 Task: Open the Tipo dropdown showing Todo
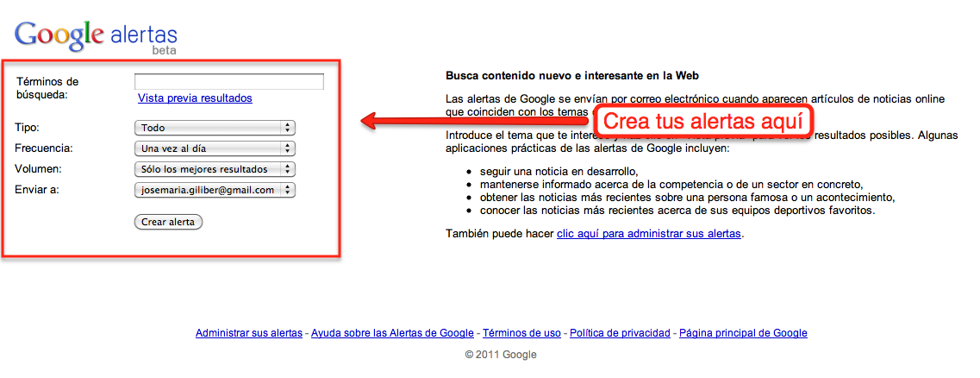[x=215, y=128]
